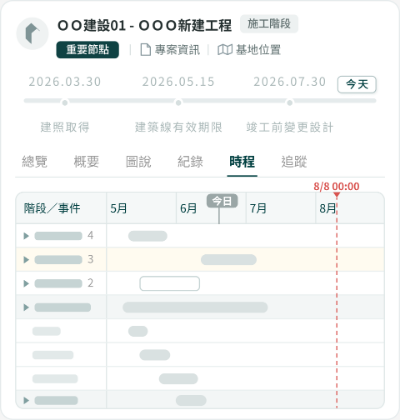This screenshot has width=400, height=420.
Task: Click the project title ＯＯ建設01 - ＯＯＯ新建工程
Action: click(145, 26)
